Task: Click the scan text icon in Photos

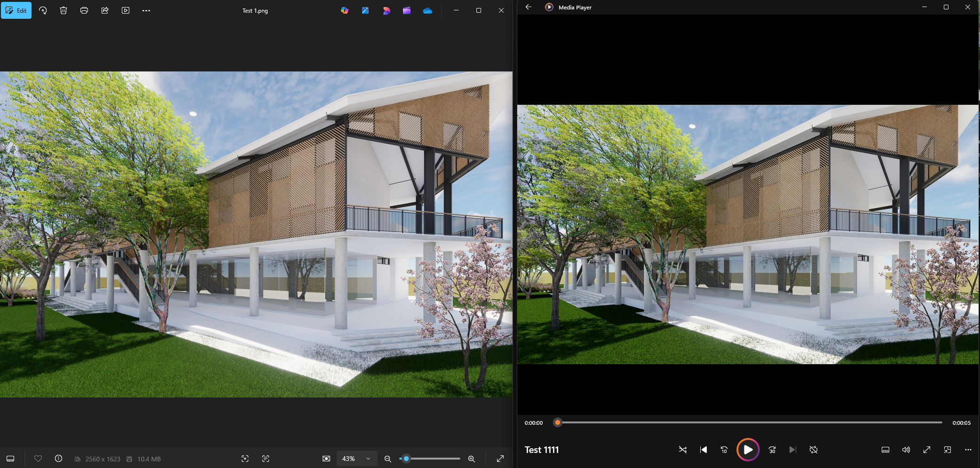Action: 266,459
